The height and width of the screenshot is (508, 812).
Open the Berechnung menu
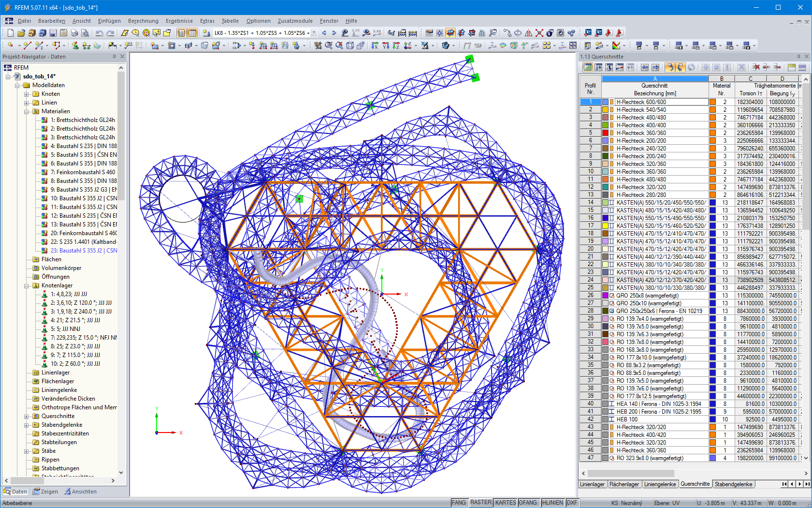(x=143, y=21)
